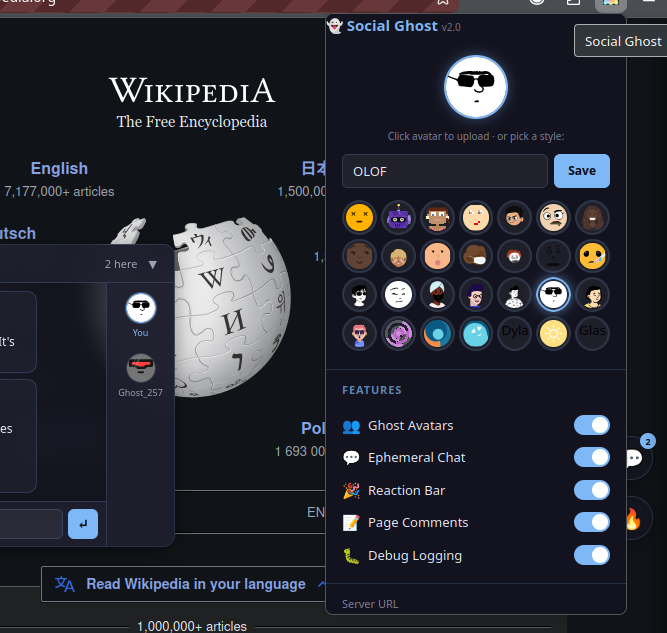Viewport: 667px width, 633px height.
Task: Select the yellow X-eyed face avatar style
Action: point(359,217)
